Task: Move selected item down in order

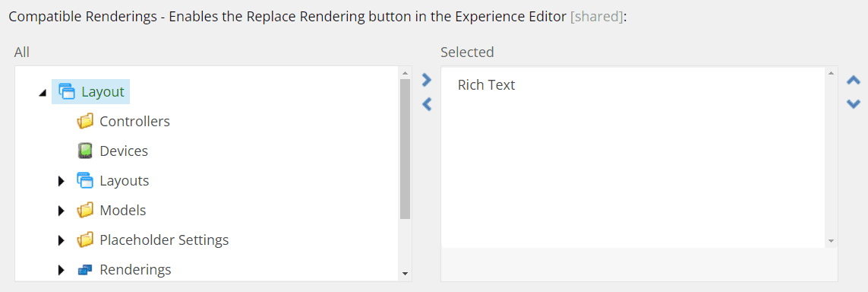Action: (x=854, y=103)
